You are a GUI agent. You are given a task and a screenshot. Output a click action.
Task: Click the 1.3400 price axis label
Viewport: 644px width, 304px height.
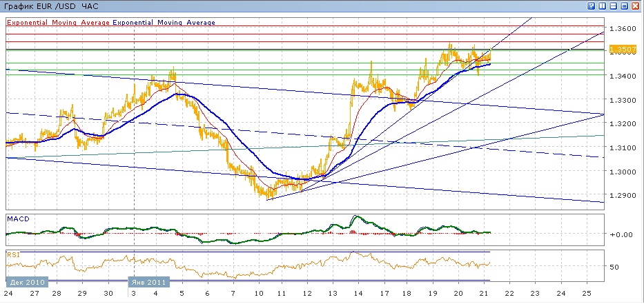click(x=623, y=76)
